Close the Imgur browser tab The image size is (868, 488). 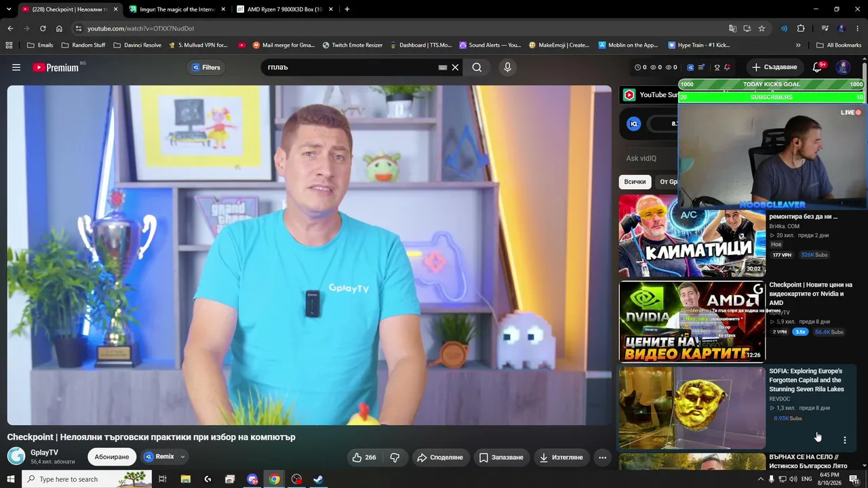(223, 9)
